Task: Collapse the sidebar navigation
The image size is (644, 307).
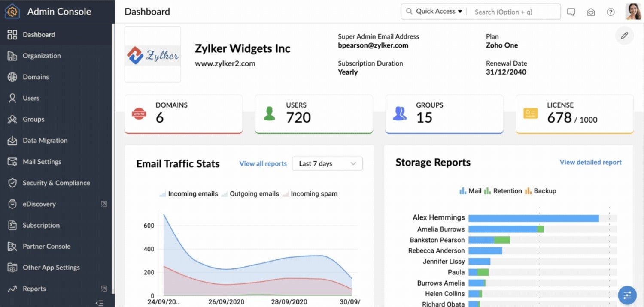Action: [x=100, y=303]
